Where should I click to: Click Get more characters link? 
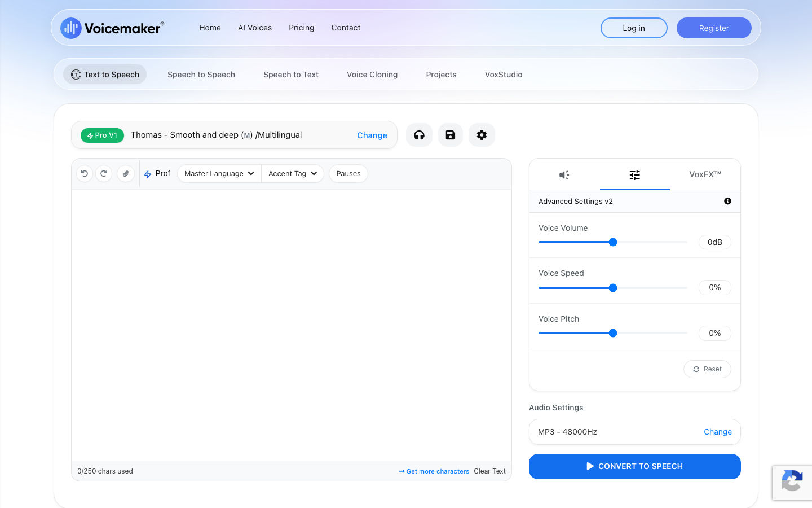tap(434, 471)
